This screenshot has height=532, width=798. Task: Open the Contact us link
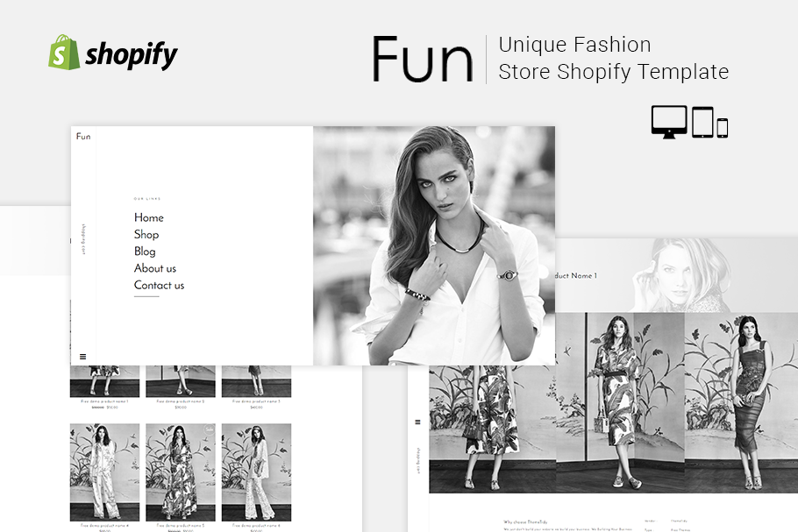[x=160, y=285]
